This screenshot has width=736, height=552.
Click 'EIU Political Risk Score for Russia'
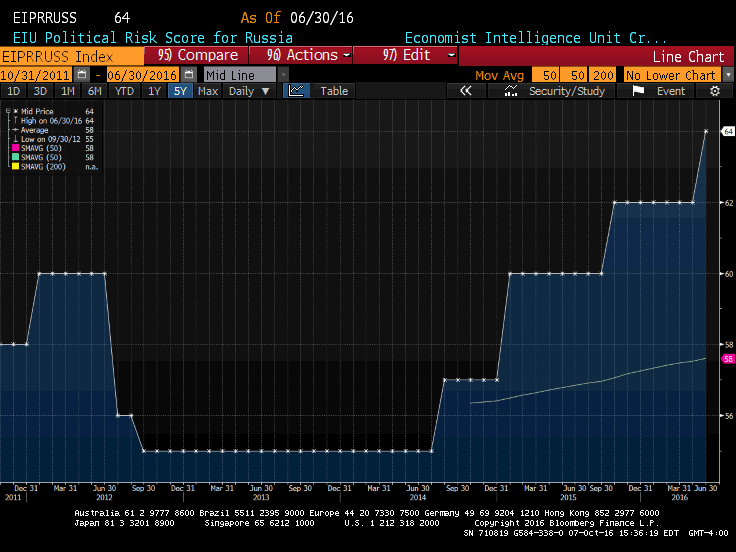[153, 38]
